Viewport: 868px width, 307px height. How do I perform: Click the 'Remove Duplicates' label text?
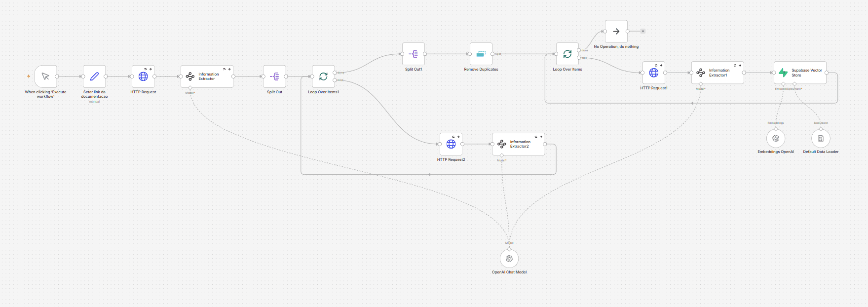(481, 70)
